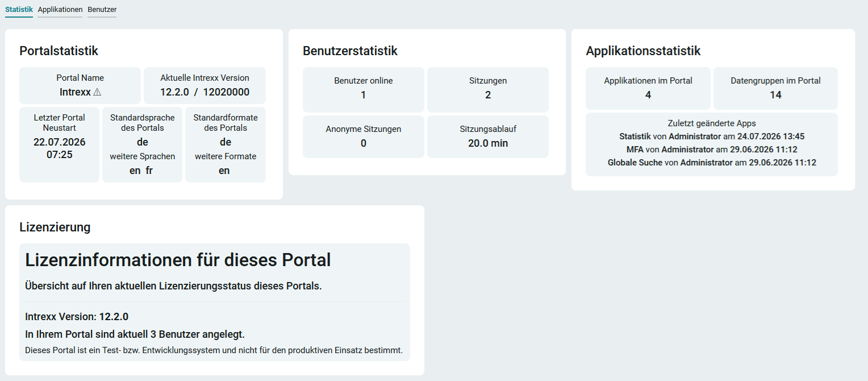This screenshot has width=868, height=381.
Task: Click the version value 12.2.0 / 12020000
Action: pyautogui.click(x=205, y=92)
